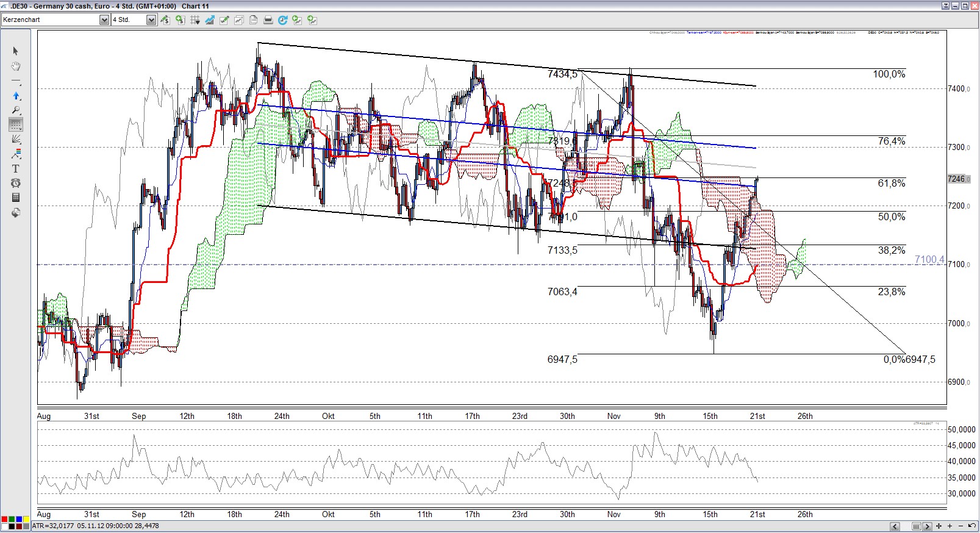Select the arrow pointer tool
980x533 pixels.
[x=16, y=51]
